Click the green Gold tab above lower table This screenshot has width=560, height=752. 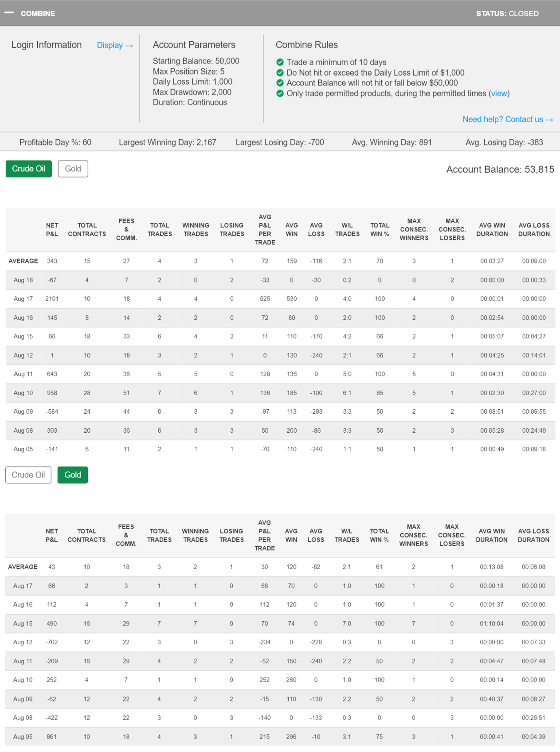pos(73,475)
